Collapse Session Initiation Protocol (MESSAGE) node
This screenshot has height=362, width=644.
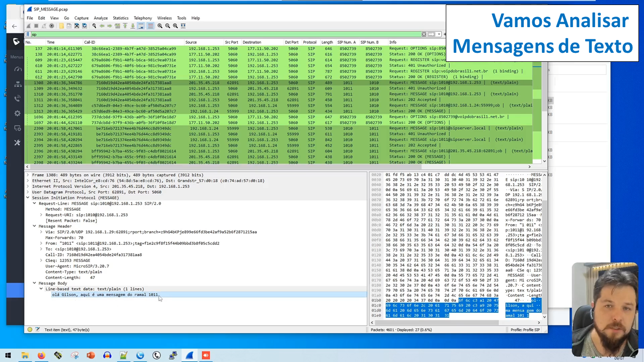(x=28, y=198)
